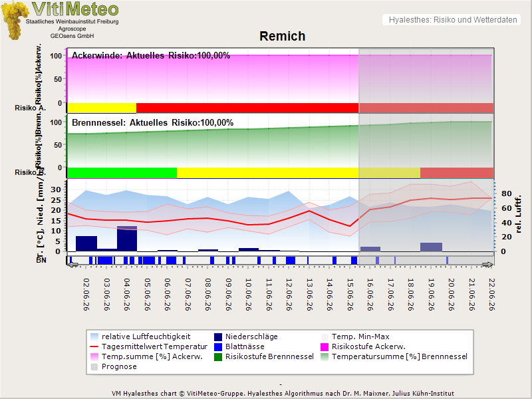Image resolution: width=532 pixels, height=399 pixels.
Task: Click the Agroscope text in header
Action: [x=72, y=29]
